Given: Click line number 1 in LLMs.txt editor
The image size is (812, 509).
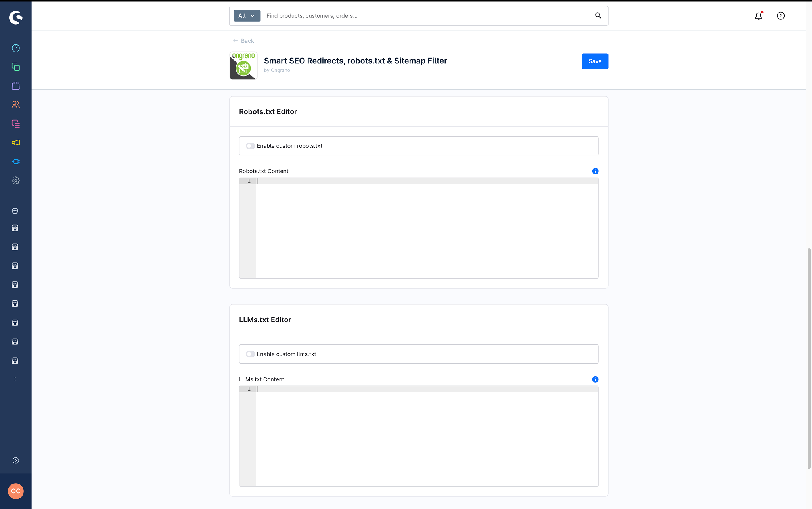Looking at the screenshot, I should pos(249,389).
